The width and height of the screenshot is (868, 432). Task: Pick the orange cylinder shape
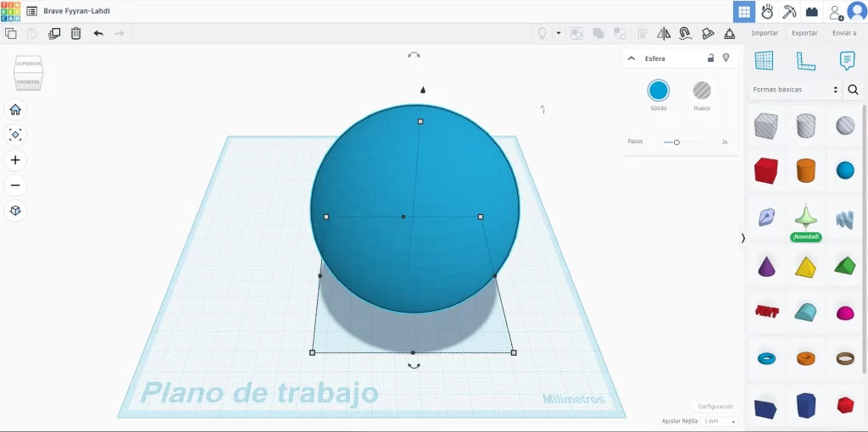[806, 170]
